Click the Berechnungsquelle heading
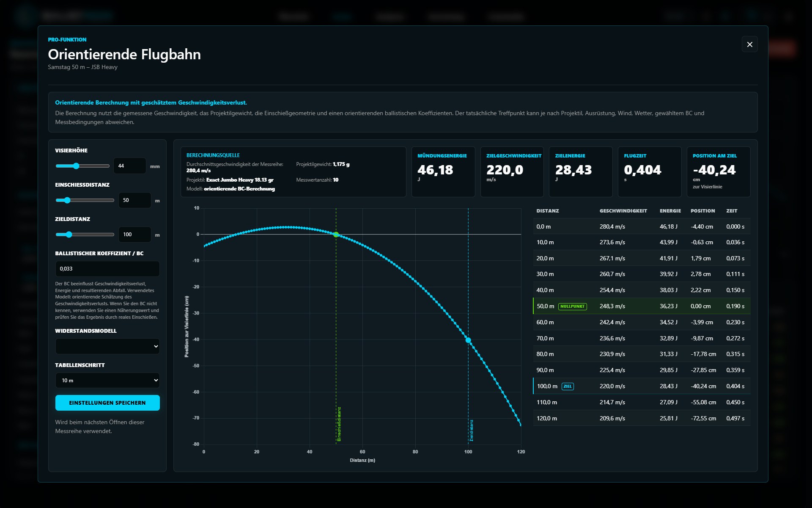The width and height of the screenshot is (812, 508). click(213, 155)
